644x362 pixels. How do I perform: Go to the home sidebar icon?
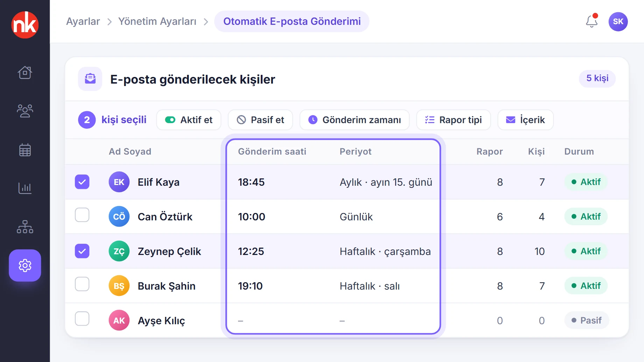pyautogui.click(x=25, y=73)
